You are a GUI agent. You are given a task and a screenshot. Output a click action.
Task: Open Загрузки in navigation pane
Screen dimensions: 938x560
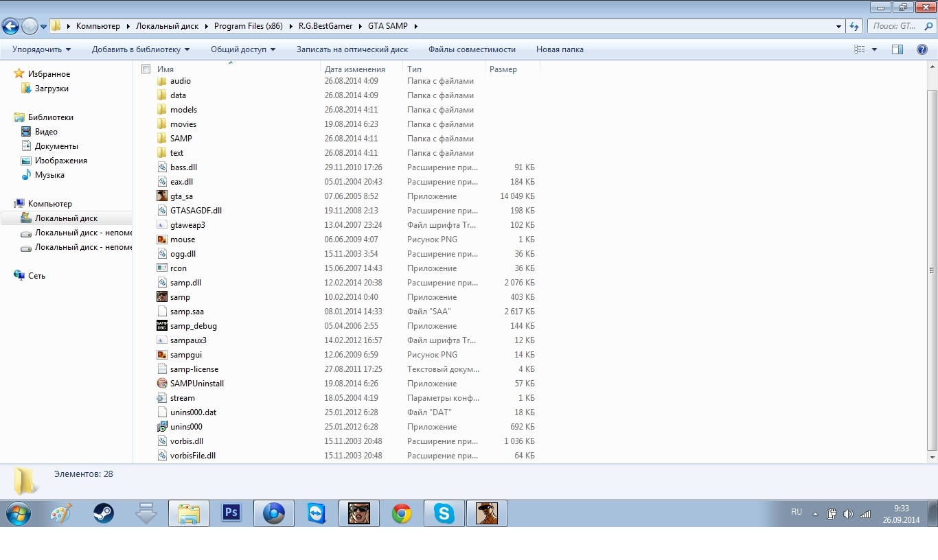click(52, 89)
